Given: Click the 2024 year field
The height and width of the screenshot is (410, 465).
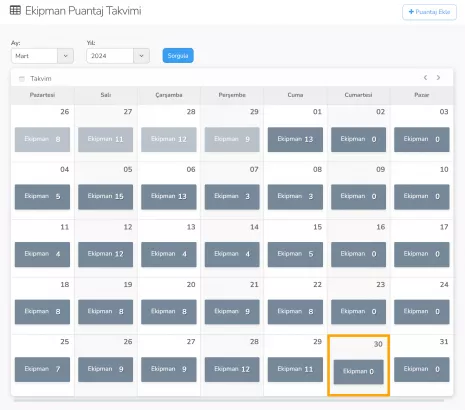Looking at the screenshot, I should [110, 56].
